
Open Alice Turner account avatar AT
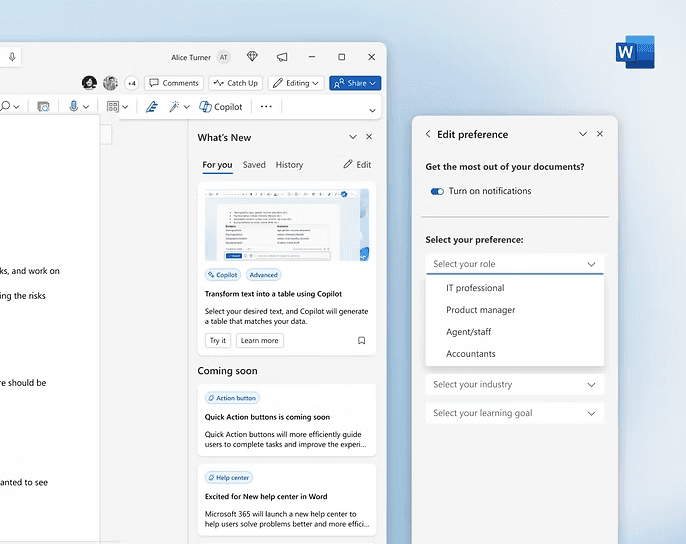click(224, 57)
